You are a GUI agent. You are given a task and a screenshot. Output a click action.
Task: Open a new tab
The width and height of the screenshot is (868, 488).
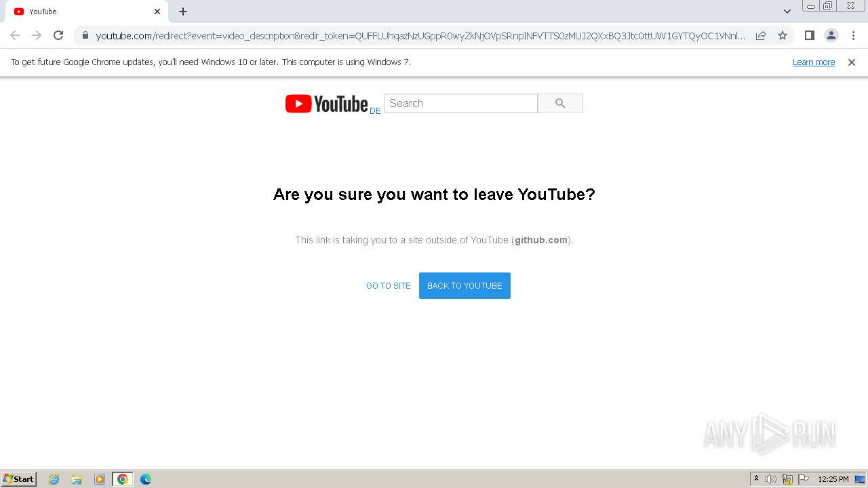183,12
